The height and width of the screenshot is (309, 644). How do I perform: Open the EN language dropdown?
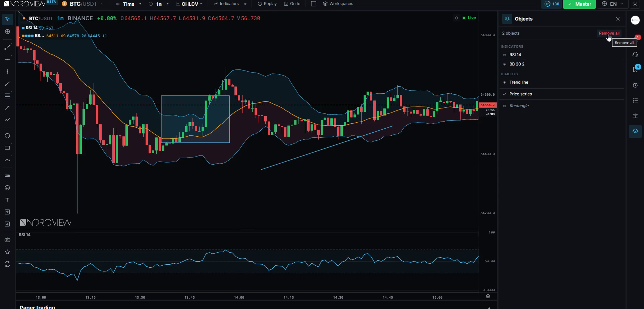pyautogui.click(x=613, y=4)
